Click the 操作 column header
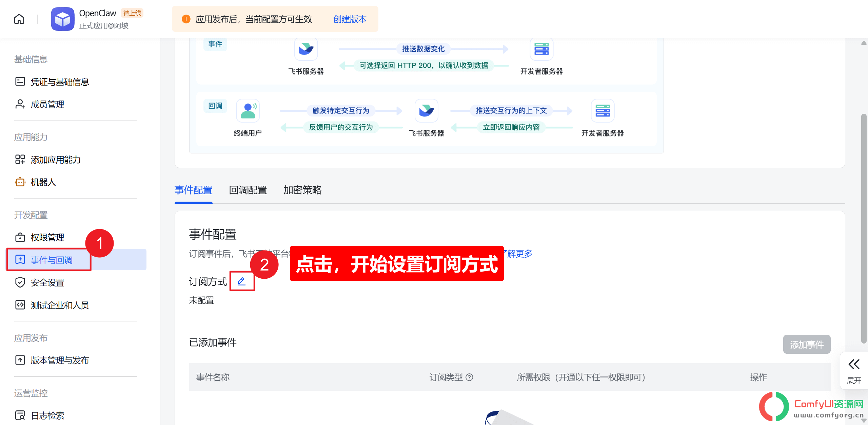Image resolution: width=868 pixels, height=425 pixels. [758, 377]
